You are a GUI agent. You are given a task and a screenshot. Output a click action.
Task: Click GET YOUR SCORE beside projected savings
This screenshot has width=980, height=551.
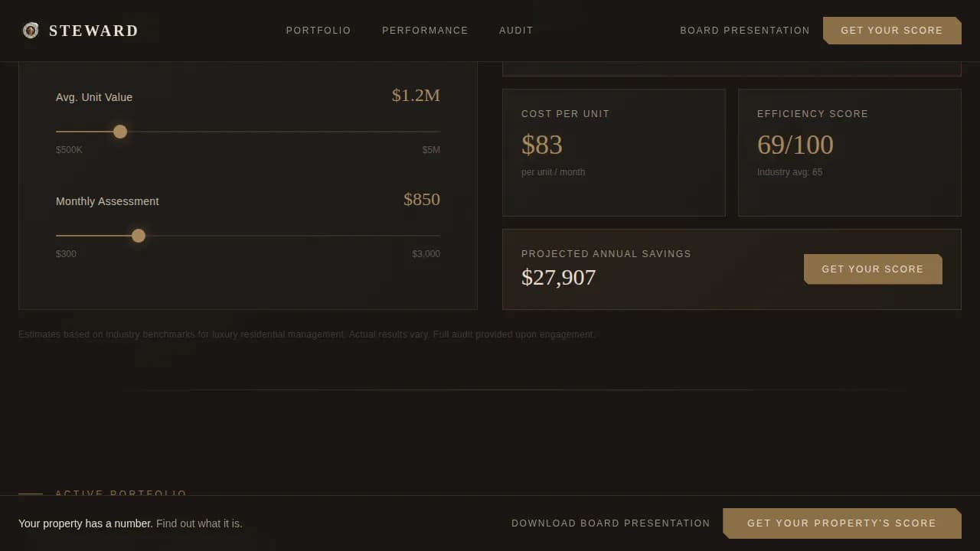point(873,269)
